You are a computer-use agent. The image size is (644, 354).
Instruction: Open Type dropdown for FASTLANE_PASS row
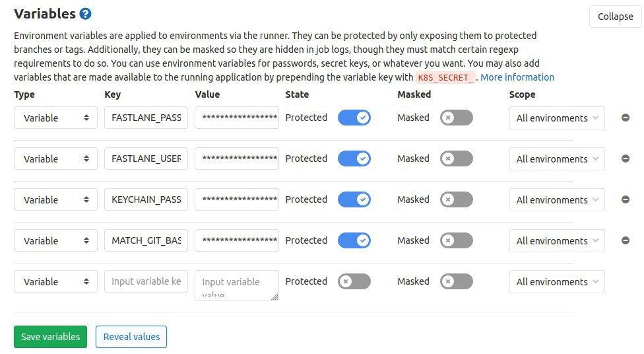click(x=55, y=118)
